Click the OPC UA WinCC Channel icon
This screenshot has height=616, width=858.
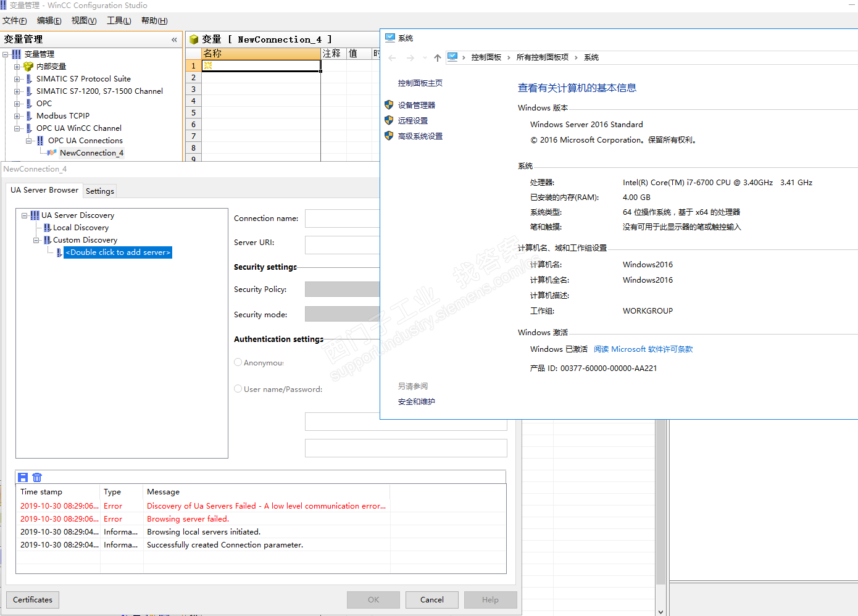(29, 128)
